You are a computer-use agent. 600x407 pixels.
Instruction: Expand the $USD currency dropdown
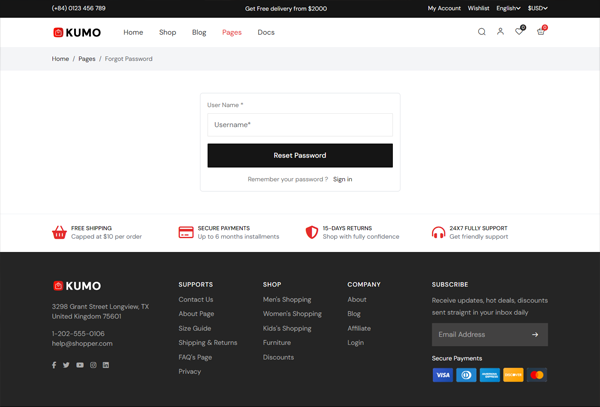coord(537,8)
